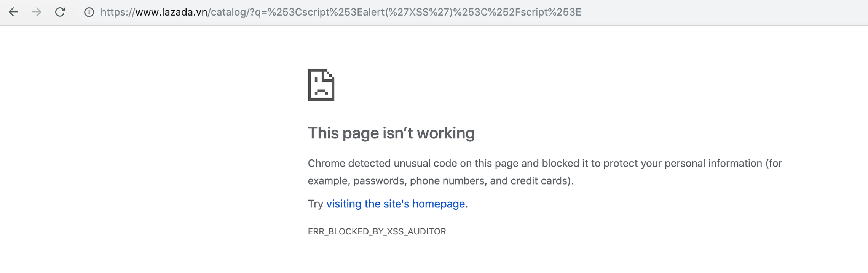Go back using the back arrow
868x273 pixels.
[14, 12]
